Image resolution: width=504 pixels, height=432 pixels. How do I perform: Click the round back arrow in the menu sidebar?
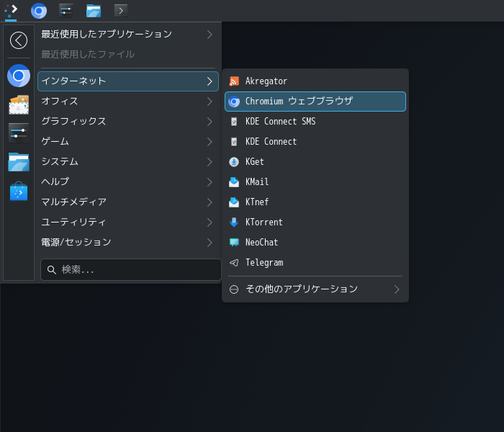coord(19,40)
